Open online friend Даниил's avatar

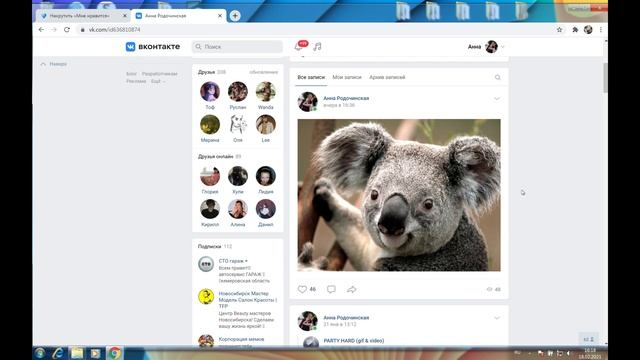[x=266, y=209]
